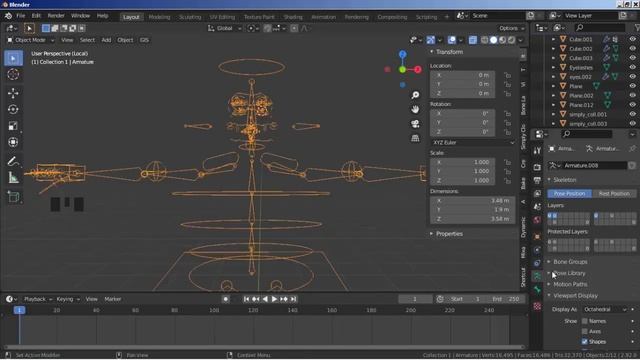The width and height of the screenshot is (640, 360).
Task: Select the Transform tool
Action: 13,142
